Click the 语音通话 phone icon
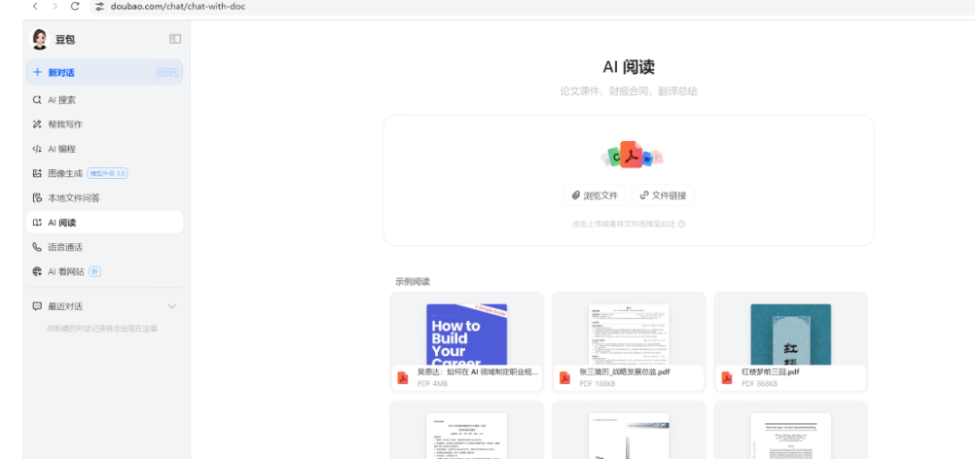The image size is (980, 459). click(x=37, y=247)
